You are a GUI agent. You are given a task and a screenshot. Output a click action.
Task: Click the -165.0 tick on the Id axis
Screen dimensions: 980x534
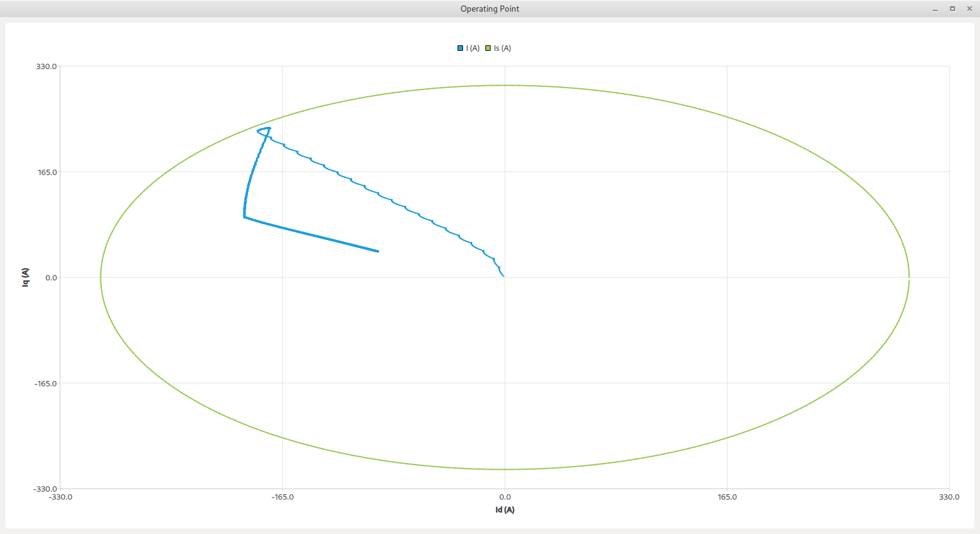[282, 497]
